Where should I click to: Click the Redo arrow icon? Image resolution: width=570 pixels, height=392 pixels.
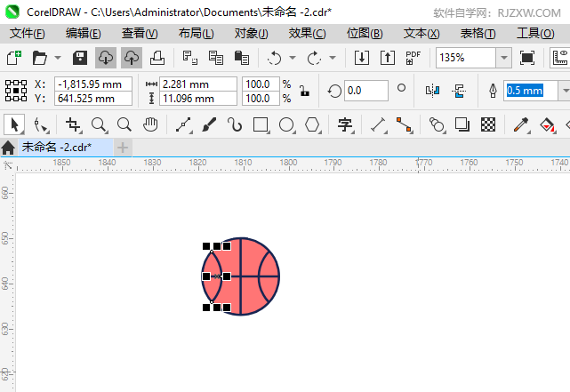(314, 58)
